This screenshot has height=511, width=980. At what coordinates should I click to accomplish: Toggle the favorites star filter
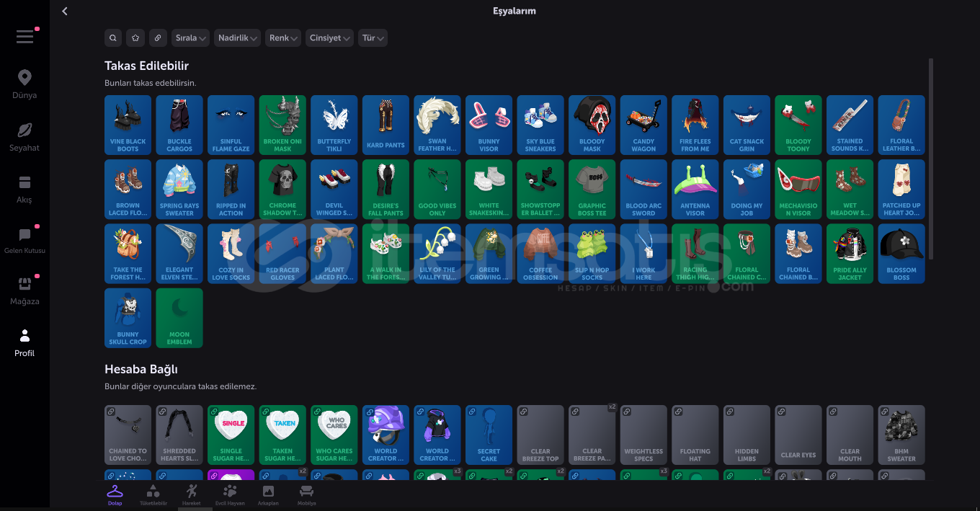coord(135,38)
